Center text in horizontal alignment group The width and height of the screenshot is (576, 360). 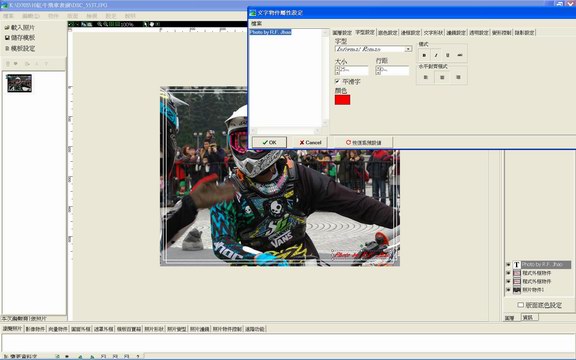[442, 78]
